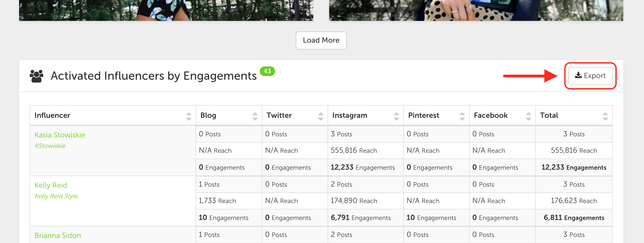Image resolution: width=644 pixels, height=243 pixels.
Task: Visit Kelly Reid Style blog link
Action: coord(56,196)
